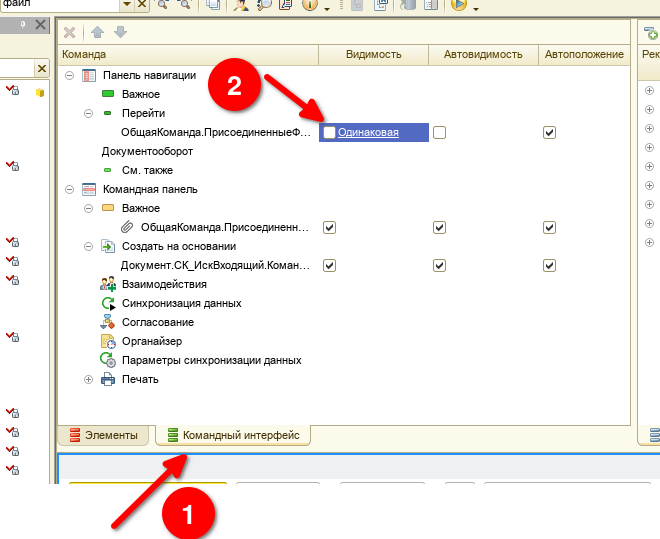This screenshot has height=539, width=660.
Task: Collapse the Создать на основании group
Action: [x=88, y=246]
